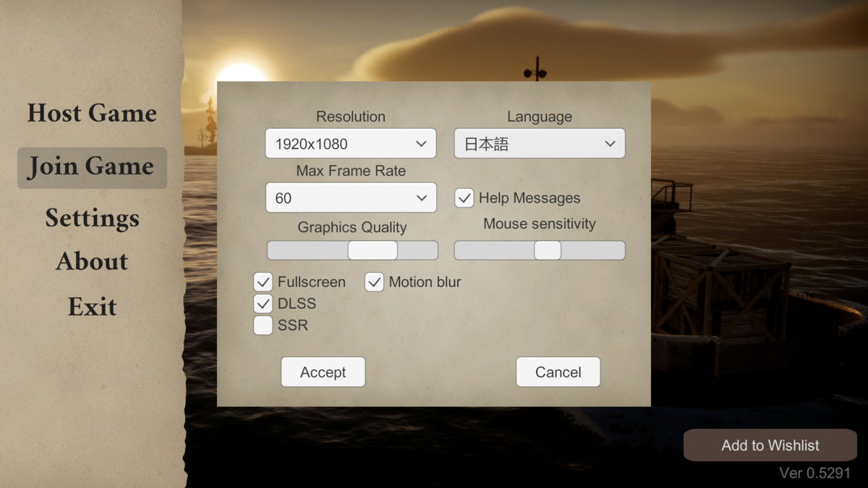This screenshot has height=488, width=868.
Task: Select Join Game in the main menu
Action: click(92, 168)
